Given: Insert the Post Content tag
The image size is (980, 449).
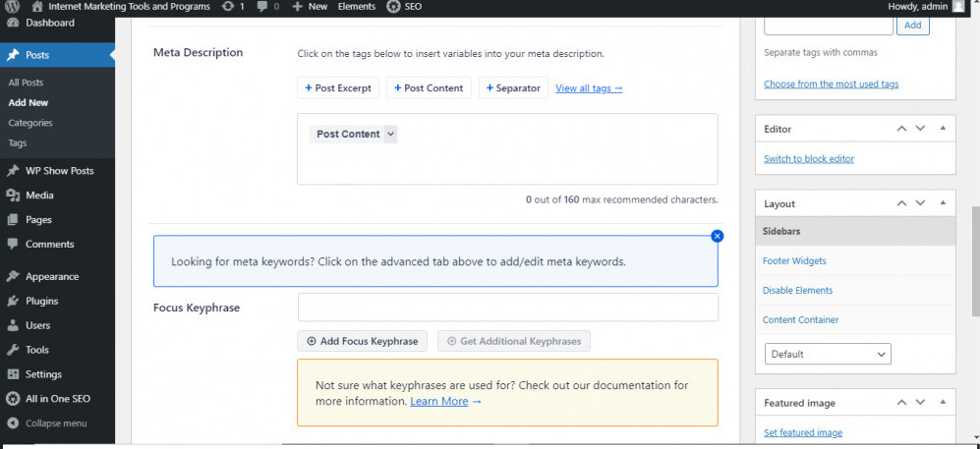Looking at the screenshot, I should 429,88.
